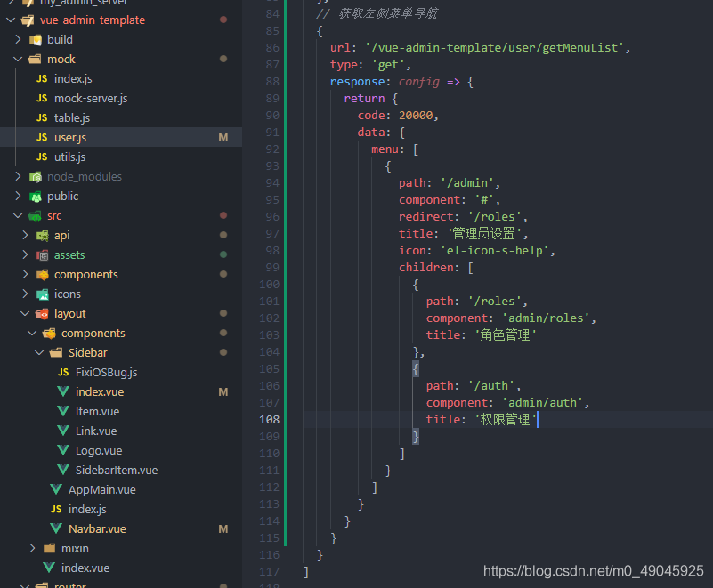This screenshot has height=588, width=713.
Task: Click the highlighted opening brace on line 105
Action: tap(416, 369)
